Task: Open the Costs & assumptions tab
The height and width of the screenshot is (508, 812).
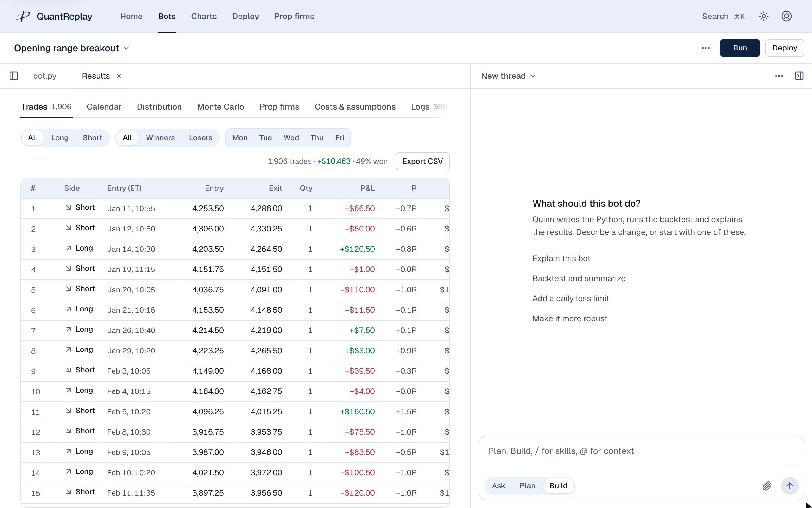Action: (x=355, y=107)
